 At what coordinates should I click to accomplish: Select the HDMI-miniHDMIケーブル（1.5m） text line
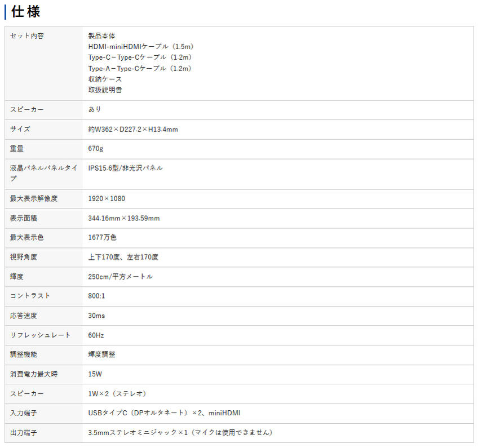141,47
